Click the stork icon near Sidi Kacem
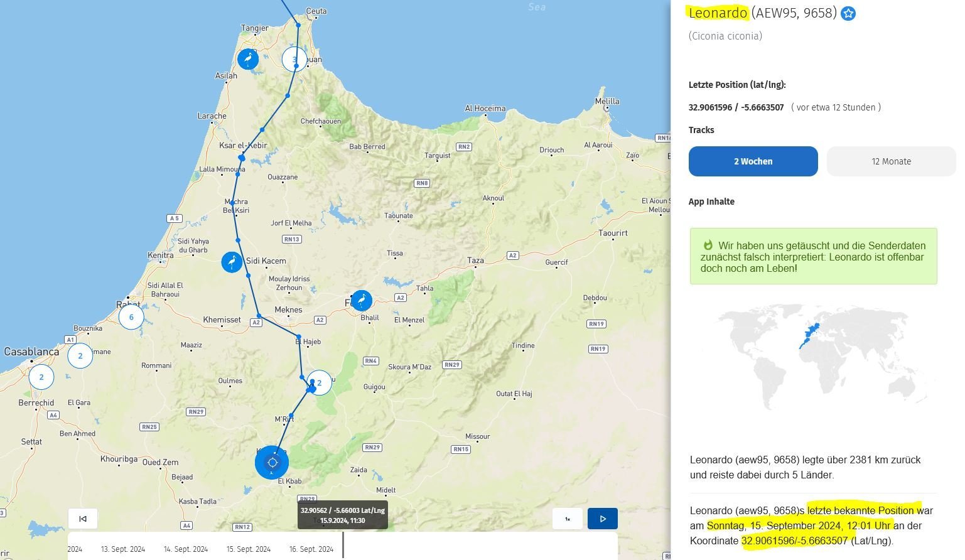This screenshot has width=965, height=560. (232, 262)
